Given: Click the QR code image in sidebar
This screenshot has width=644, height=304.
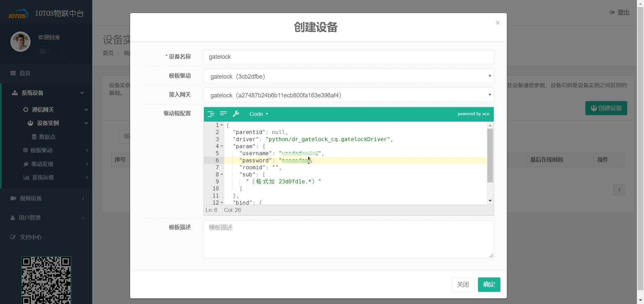Looking at the screenshot, I should [x=46, y=280].
